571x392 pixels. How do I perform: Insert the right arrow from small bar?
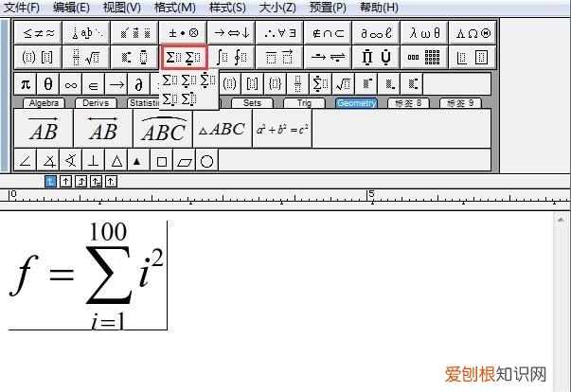(116, 84)
